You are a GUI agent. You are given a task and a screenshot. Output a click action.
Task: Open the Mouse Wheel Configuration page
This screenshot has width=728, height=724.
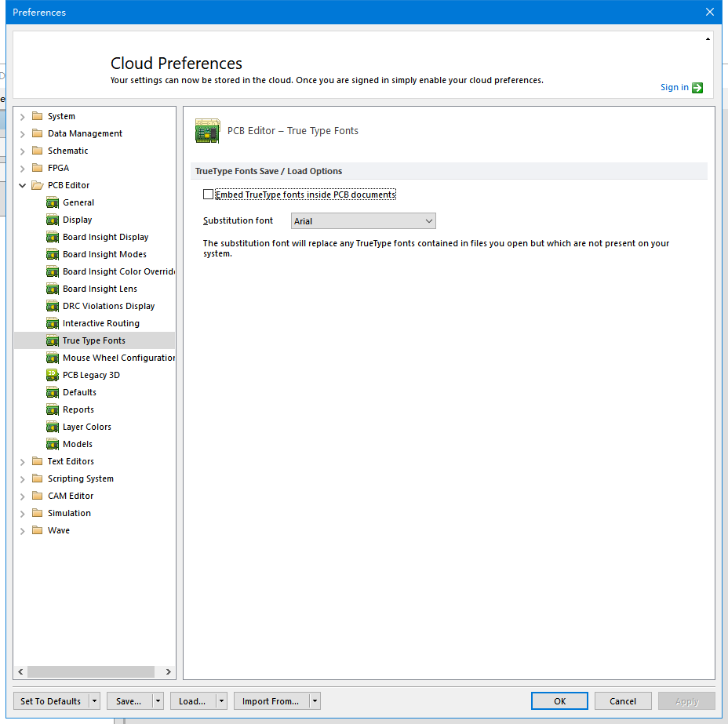click(x=118, y=358)
